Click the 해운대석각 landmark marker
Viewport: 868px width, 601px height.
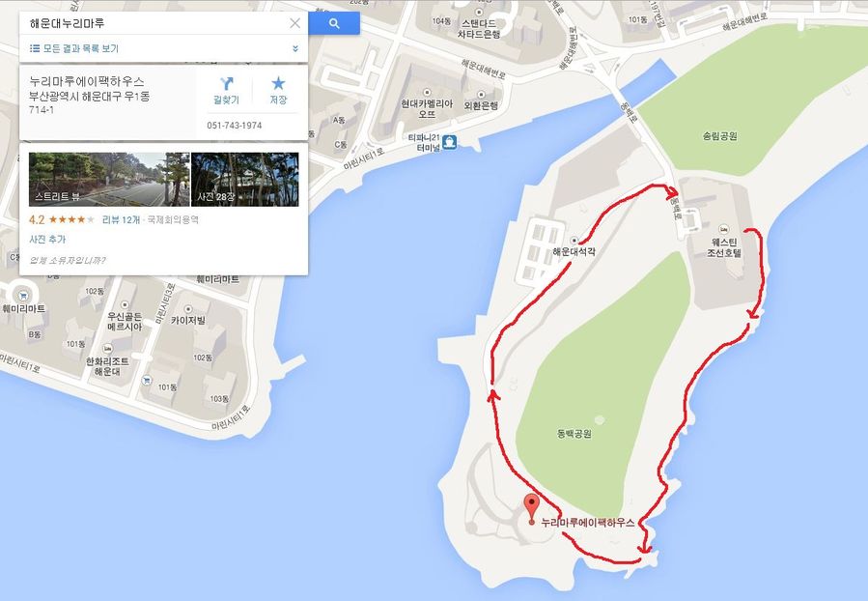[574, 241]
